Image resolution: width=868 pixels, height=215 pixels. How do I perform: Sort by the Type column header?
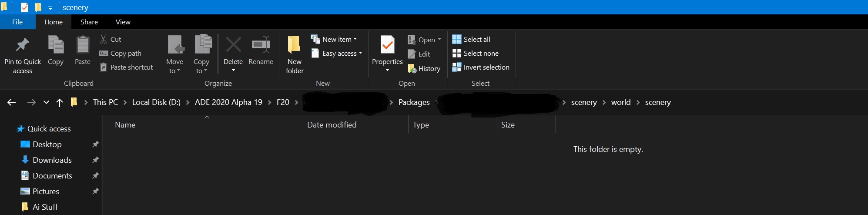click(x=421, y=125)
